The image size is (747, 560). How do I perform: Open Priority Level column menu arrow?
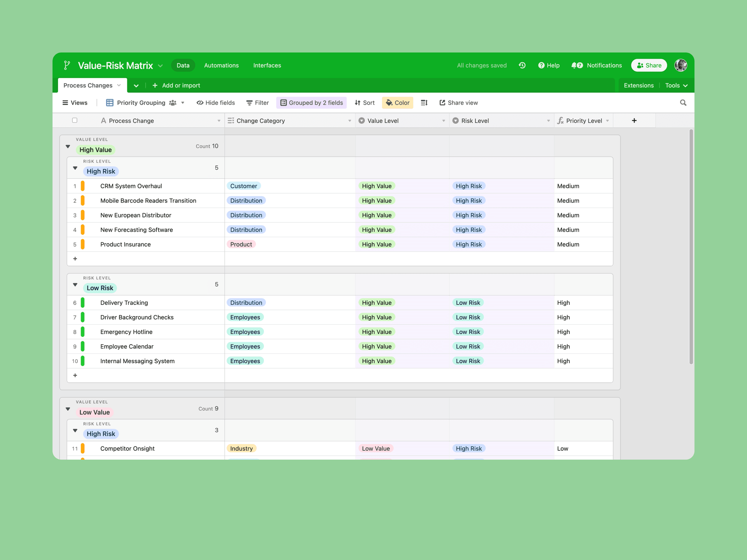[x=607, y=121]
